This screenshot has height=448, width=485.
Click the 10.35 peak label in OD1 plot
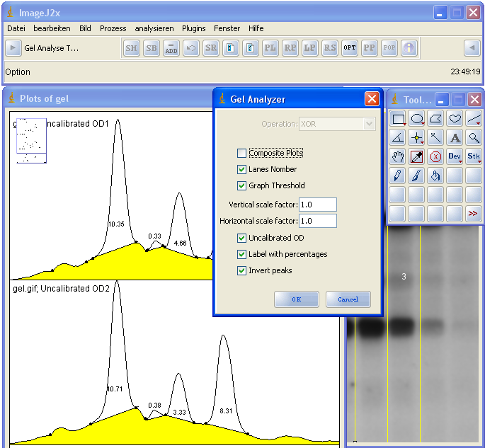tap(116, 224)
